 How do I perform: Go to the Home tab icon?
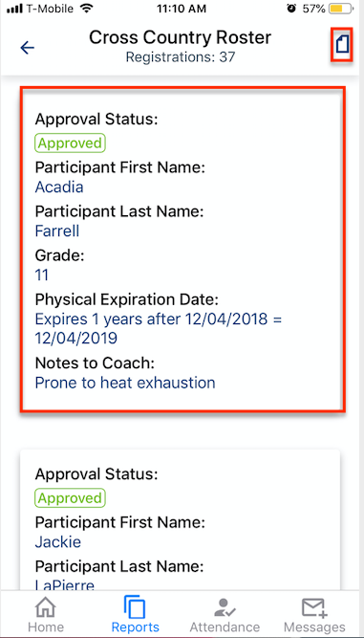coord(46,607)
